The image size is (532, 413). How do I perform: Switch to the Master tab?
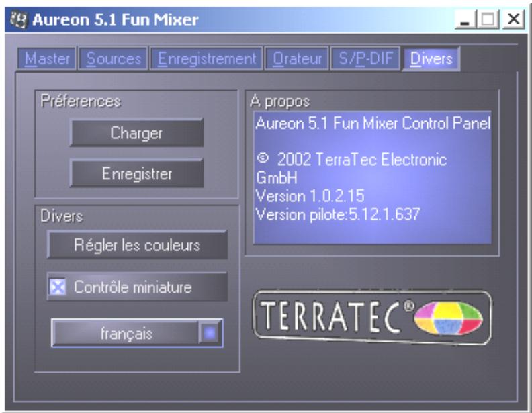[47, 58]
